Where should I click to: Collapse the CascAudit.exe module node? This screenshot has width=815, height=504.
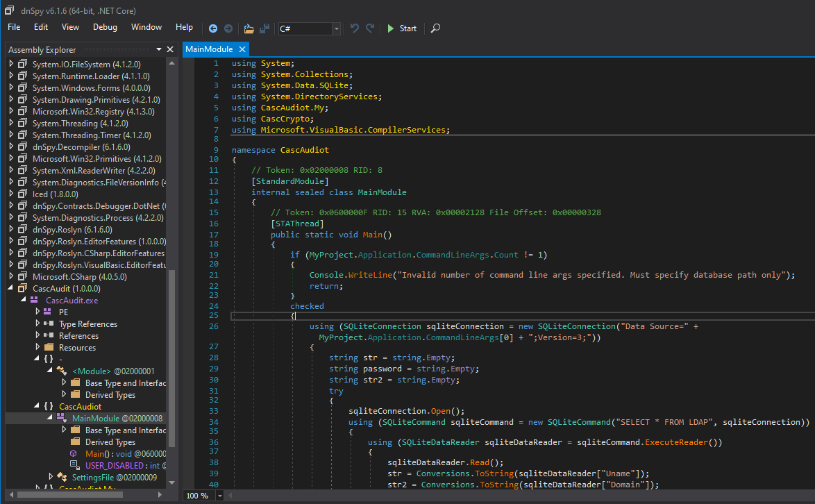point(24,300)
